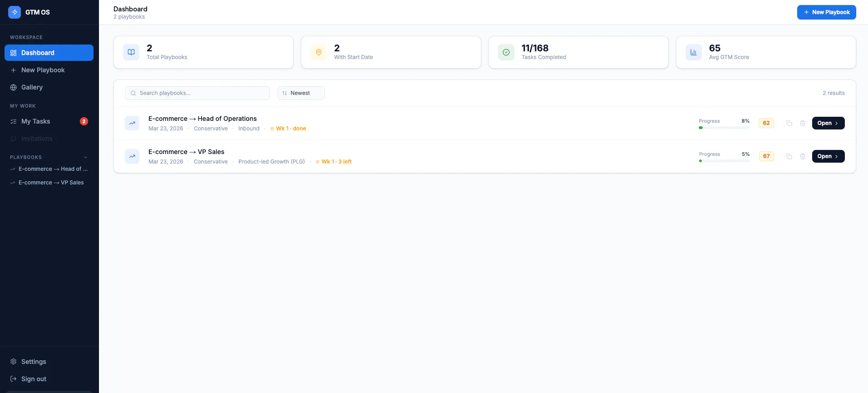Viewport: 868px width, 393px height.
Task: Click the 11/168 tasks completed value
Action: click(x=535, y=48)
